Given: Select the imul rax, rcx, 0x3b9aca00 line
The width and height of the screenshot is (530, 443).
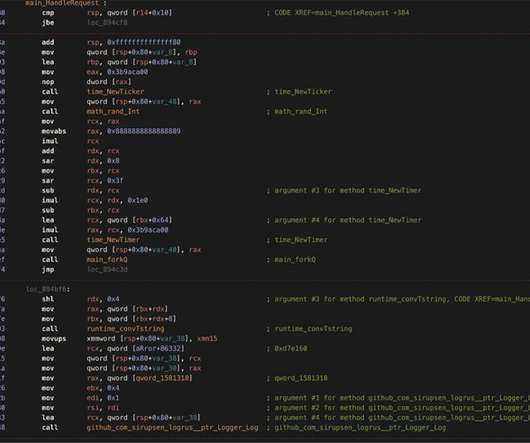Looking at the screenshot, I should click(105, 230).
